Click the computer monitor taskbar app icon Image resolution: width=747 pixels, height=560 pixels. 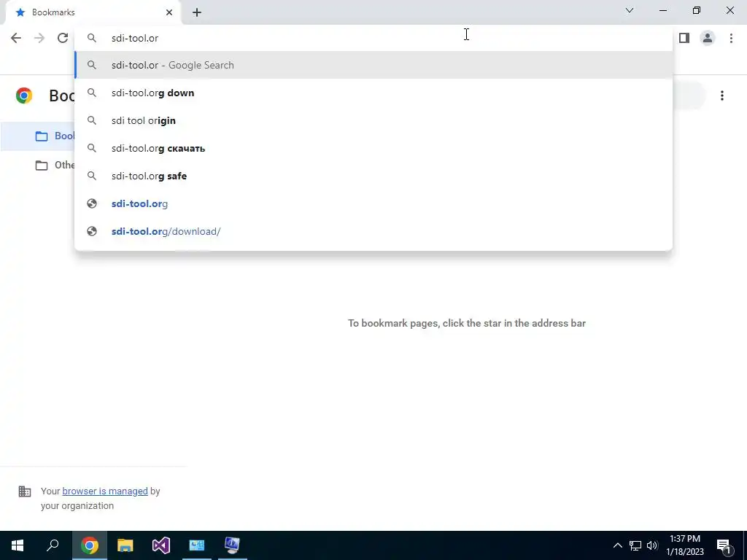(x=233, y=545)
